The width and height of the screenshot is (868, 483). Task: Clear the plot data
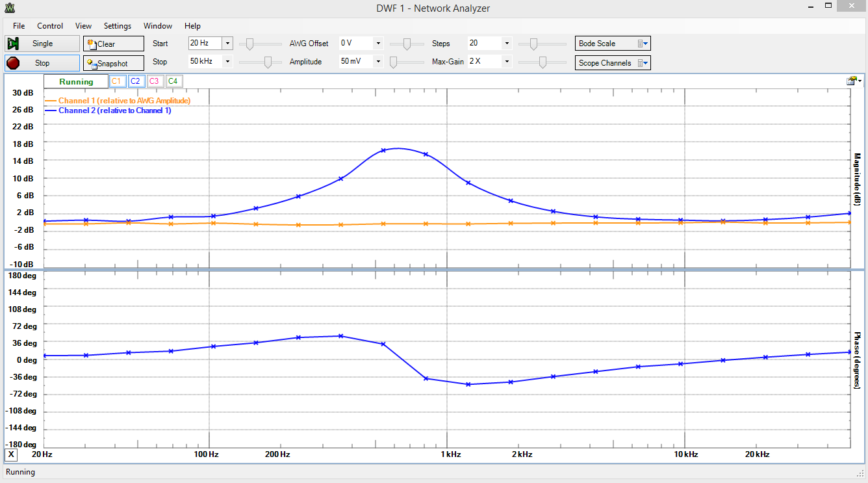point(114,44)
